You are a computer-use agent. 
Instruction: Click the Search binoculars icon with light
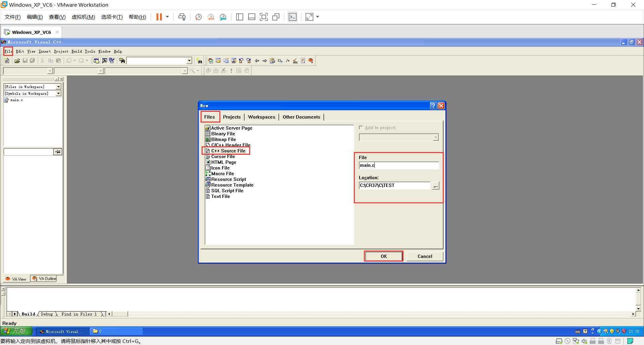[200, 61]
